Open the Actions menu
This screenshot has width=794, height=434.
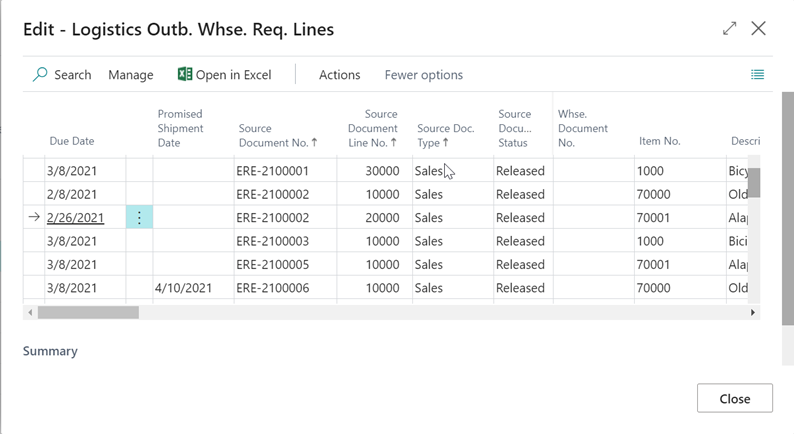click(x=339, y=75)
